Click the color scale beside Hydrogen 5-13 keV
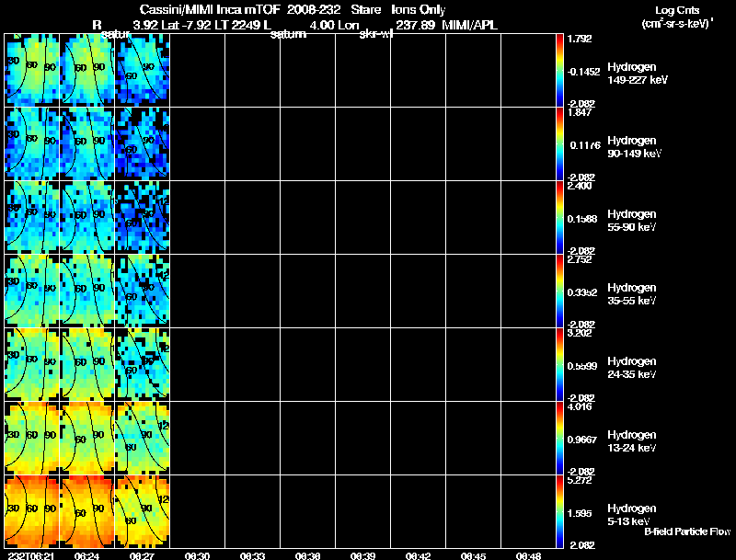736x560 pixels. click(562, 512)
